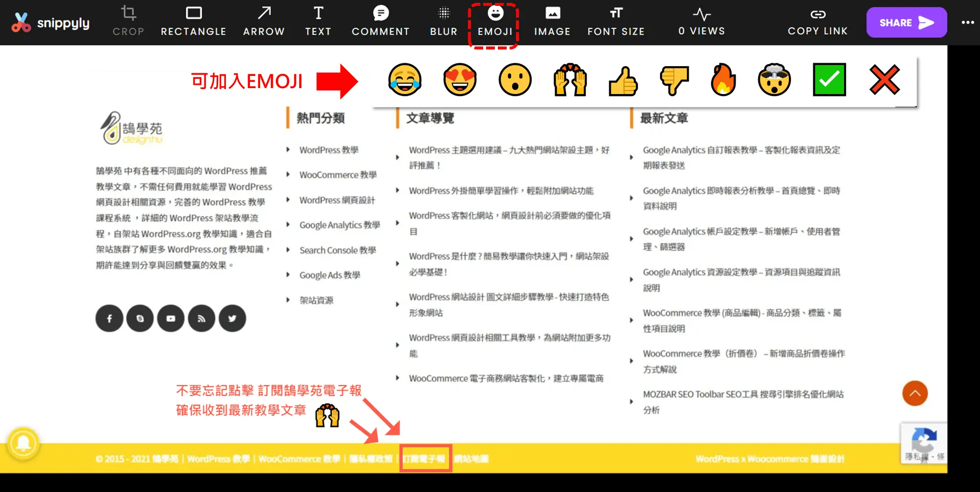
Task: Open the more options menu
Action: (968, 23)
